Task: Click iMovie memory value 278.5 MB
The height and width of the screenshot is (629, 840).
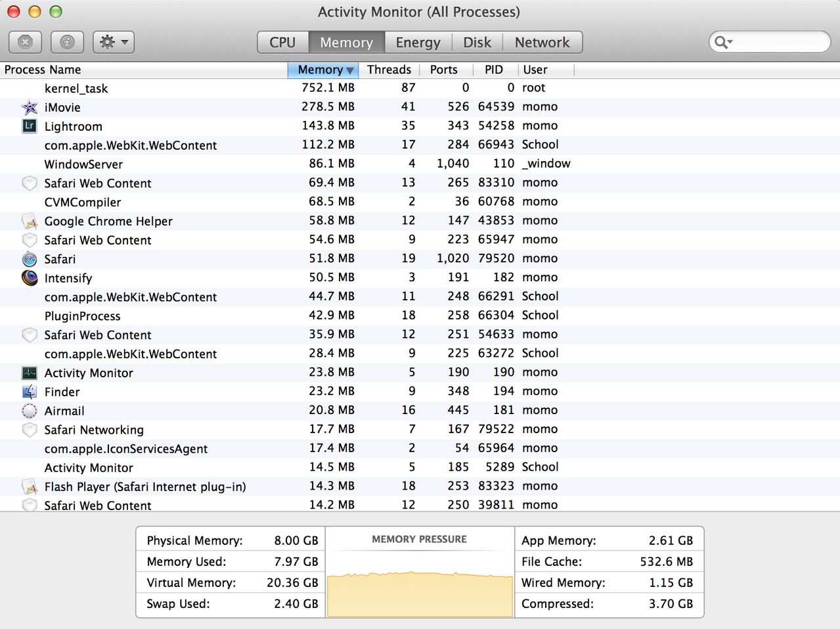Action: (328, 106)
